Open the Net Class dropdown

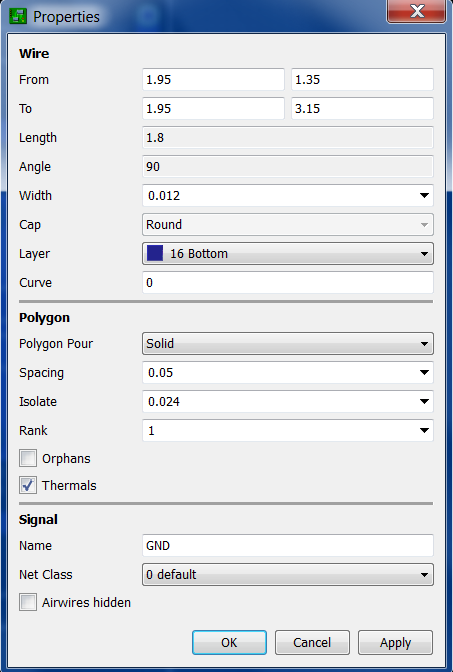tap(288, 574)
